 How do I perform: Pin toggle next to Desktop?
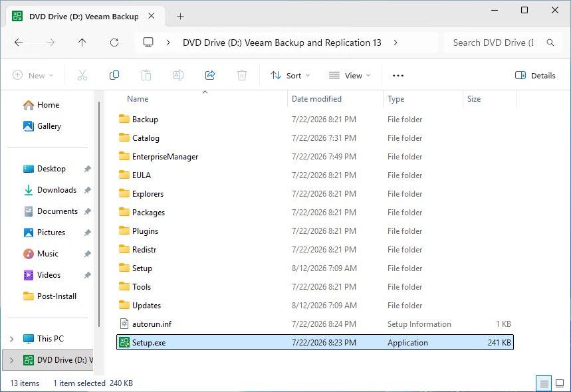87,169
